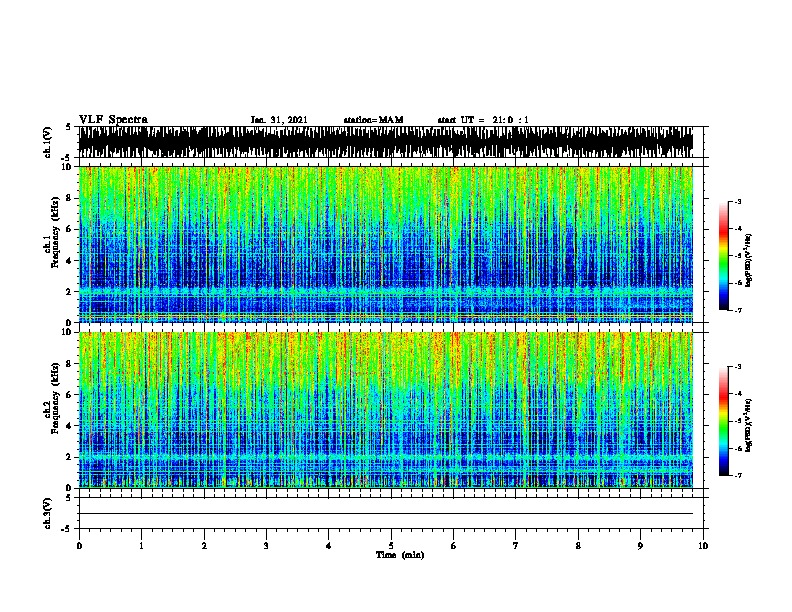Click the ch.1 spectrogram plot area

click(386, 244)
